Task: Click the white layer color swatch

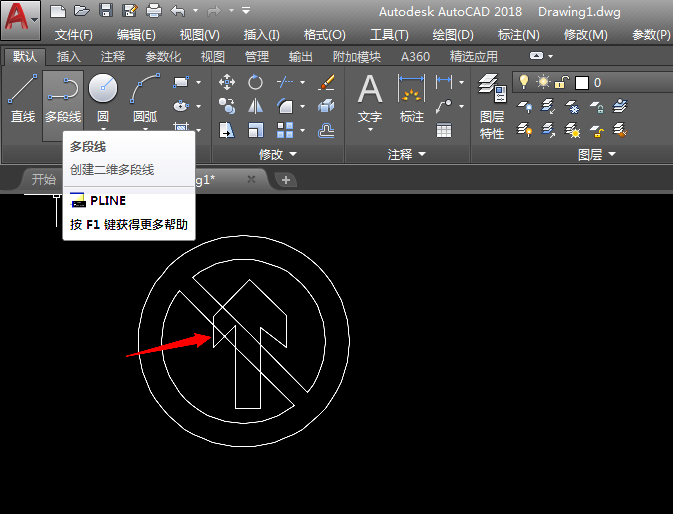Action: 581,82
